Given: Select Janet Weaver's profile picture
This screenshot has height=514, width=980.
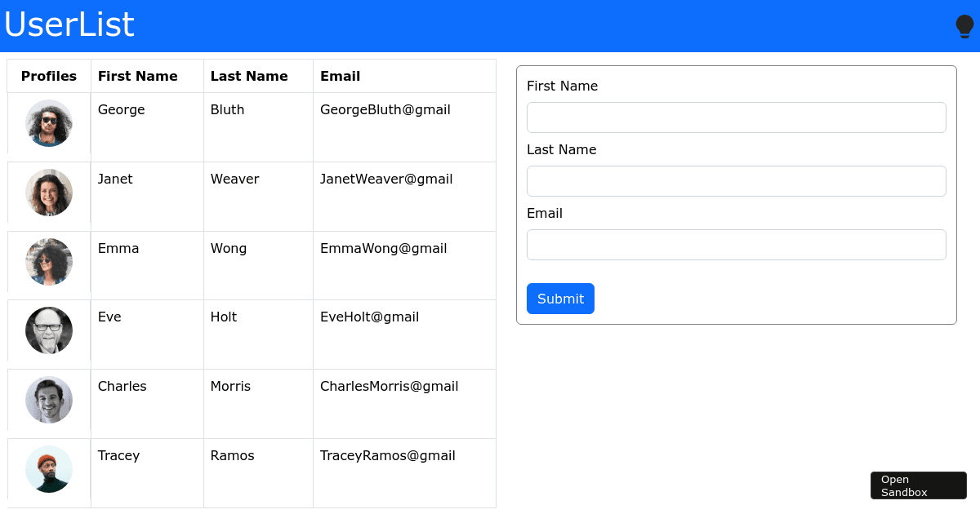Looking at the screenshot, I should tap(49, 193).
